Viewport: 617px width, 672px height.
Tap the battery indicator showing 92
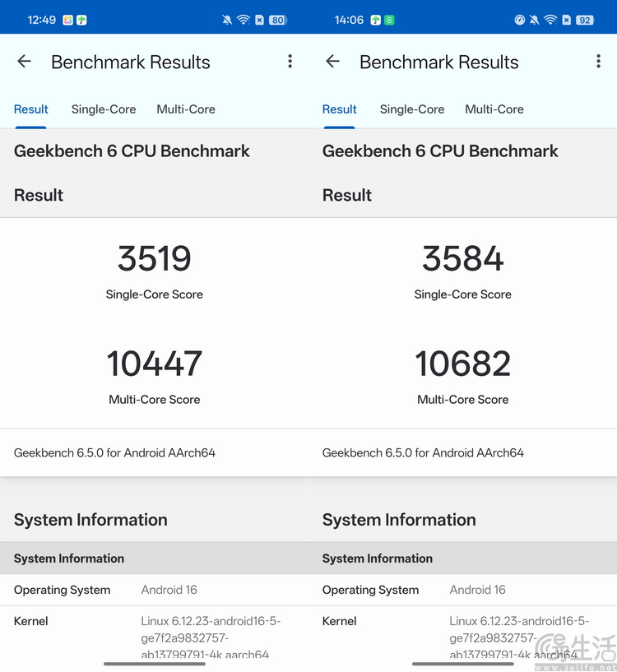tap(585, 20)
